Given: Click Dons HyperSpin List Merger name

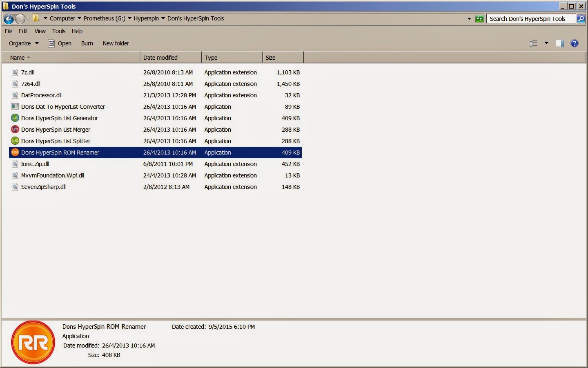Looking at the screenshot, I should (56, 130).
